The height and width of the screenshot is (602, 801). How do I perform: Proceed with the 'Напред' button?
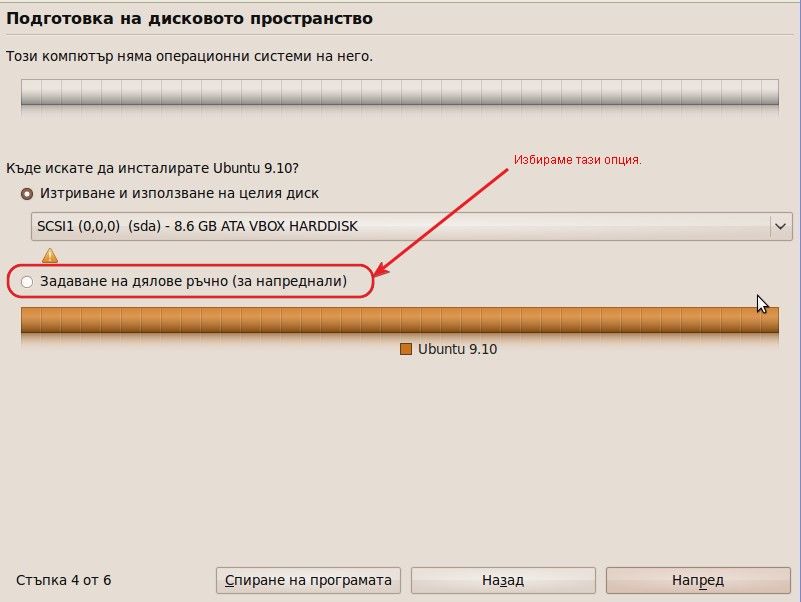[x=698, y=581]
